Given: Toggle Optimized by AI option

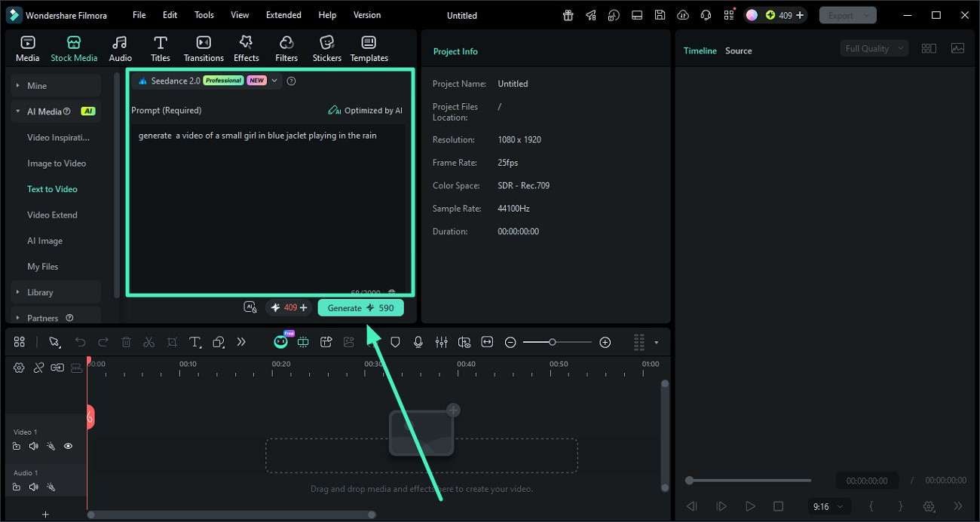Looking at the screenshot, I should click(x=365, y=110).
